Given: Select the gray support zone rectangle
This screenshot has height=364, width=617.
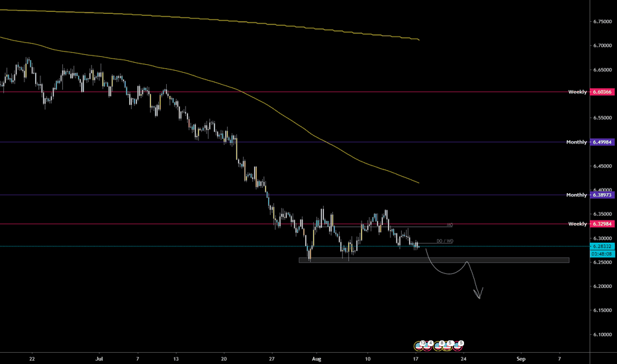Looking at the screenshot, I should [x=434, y=260].
